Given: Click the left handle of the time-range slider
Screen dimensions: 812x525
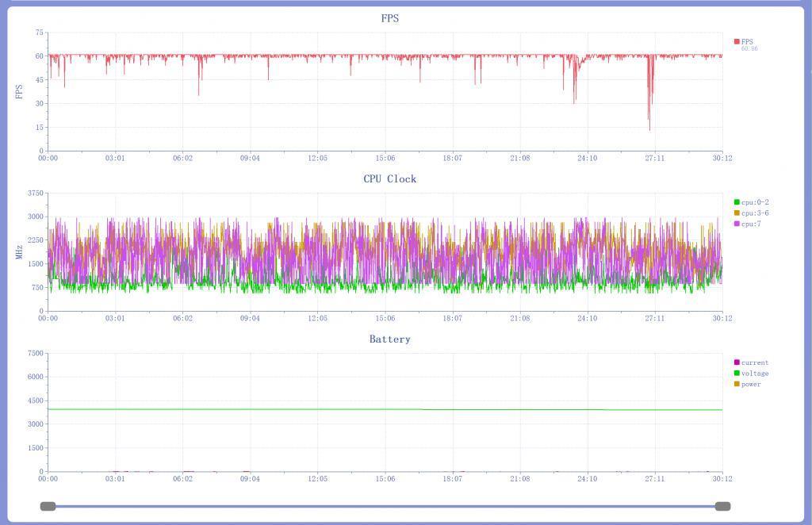Looking at the screenshot, I should tap(48, 506).
